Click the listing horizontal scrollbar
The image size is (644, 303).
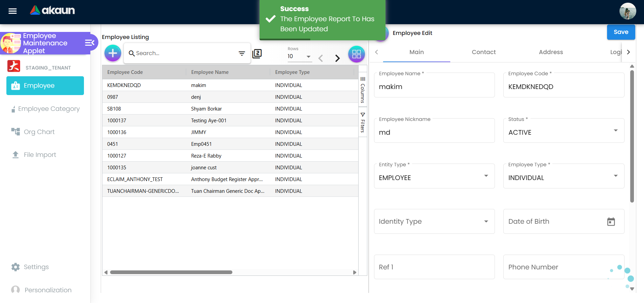tap(171, 272)
